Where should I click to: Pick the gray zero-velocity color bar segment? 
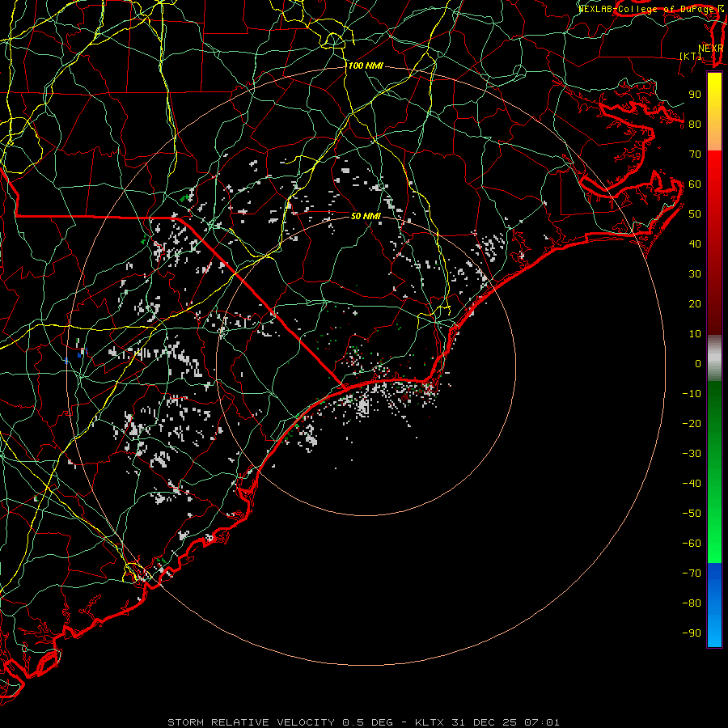coord(714,358)
